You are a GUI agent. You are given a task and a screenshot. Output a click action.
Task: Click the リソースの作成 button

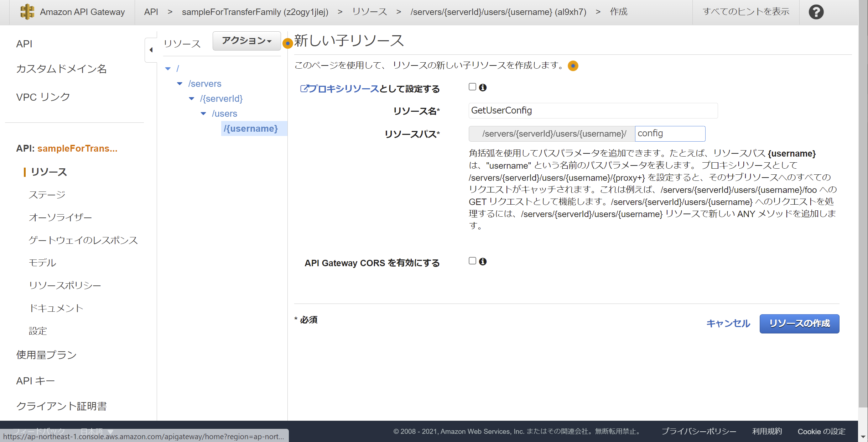[x=799, y=323]
